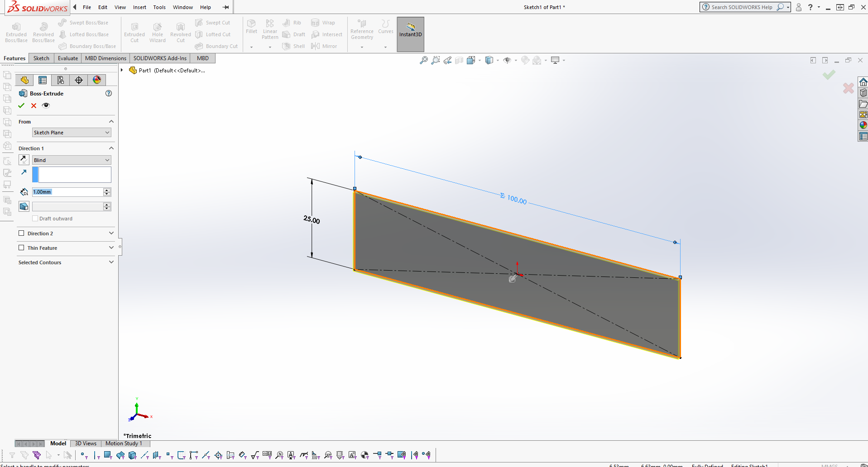Image resolution: width=868 pixels, height=467 pixels.
Task: Click Model tab at bottom
Action: [58, 443]
